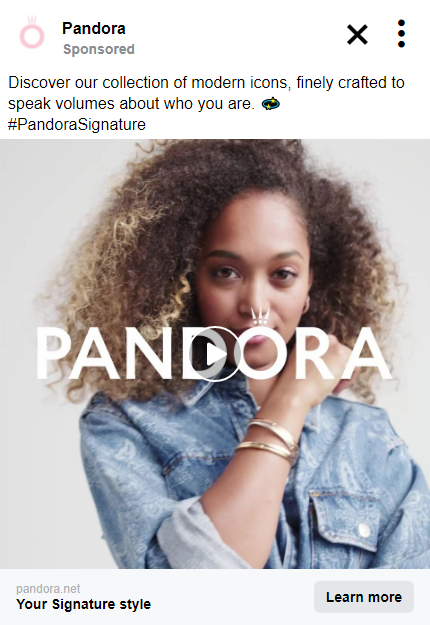Viewport: 430px width, 625px height.
Task: Play the Pandora video
Action: coord(215,354)
